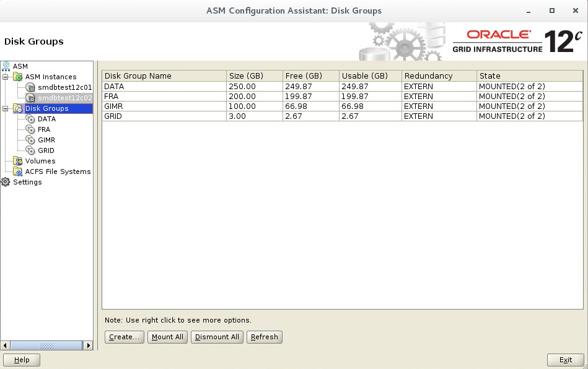Open Settings in the tree
The image size is (588, 369).
point(27,182)
